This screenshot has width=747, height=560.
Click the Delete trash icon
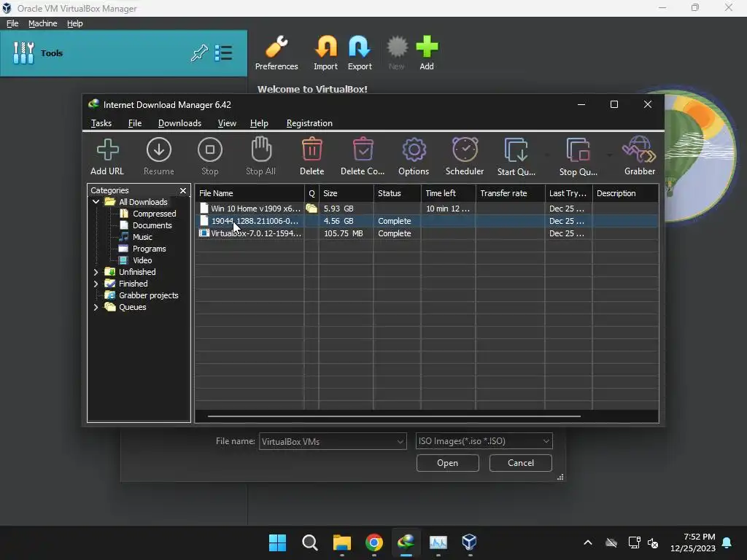312,149
